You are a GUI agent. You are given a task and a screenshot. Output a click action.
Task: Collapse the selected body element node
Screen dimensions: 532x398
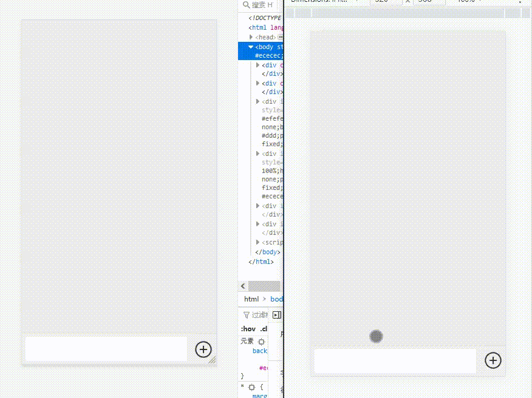[251, 47]
